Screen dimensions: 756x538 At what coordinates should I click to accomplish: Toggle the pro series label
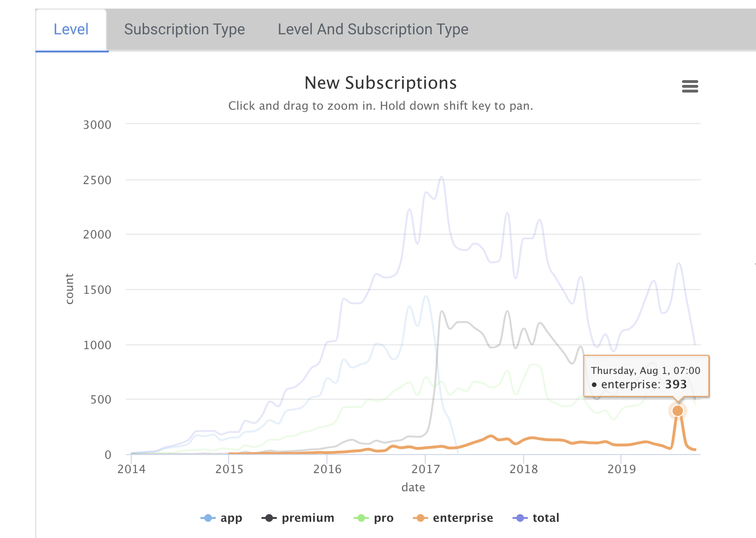pyautogui.click(x=384, y=518)
